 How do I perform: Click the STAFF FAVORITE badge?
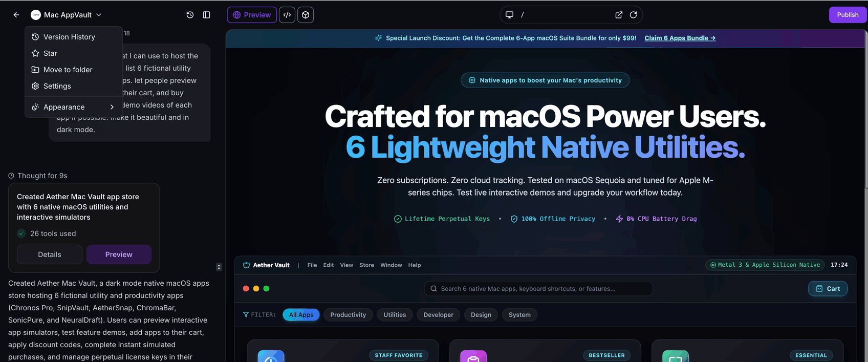point(399,355)
